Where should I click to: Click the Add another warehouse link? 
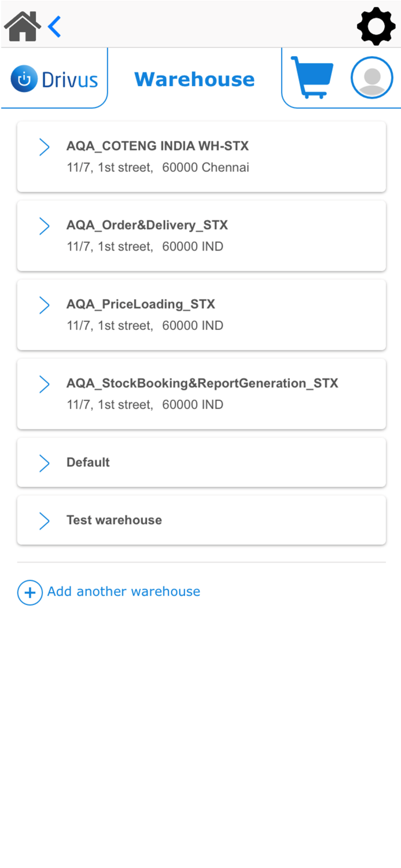pos(124,591)
